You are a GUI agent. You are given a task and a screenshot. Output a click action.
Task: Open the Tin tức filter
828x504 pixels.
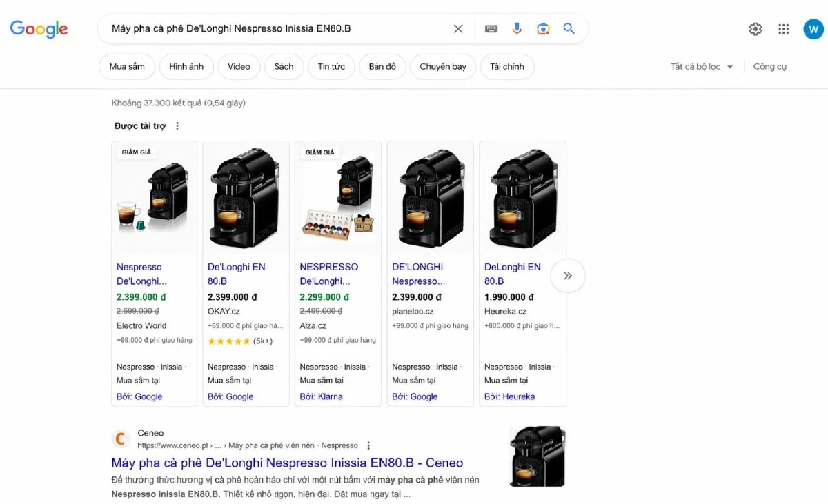(331, 67)
